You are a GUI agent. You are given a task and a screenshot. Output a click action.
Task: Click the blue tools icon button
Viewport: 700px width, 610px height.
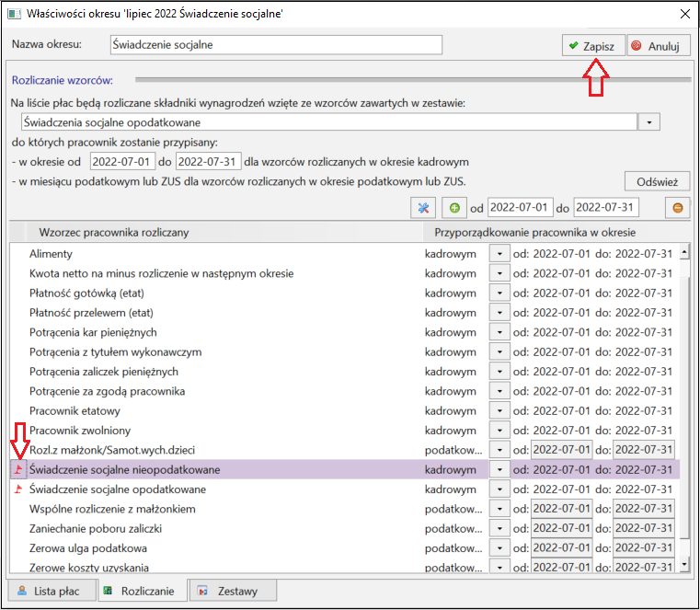(x=423, y=208)
